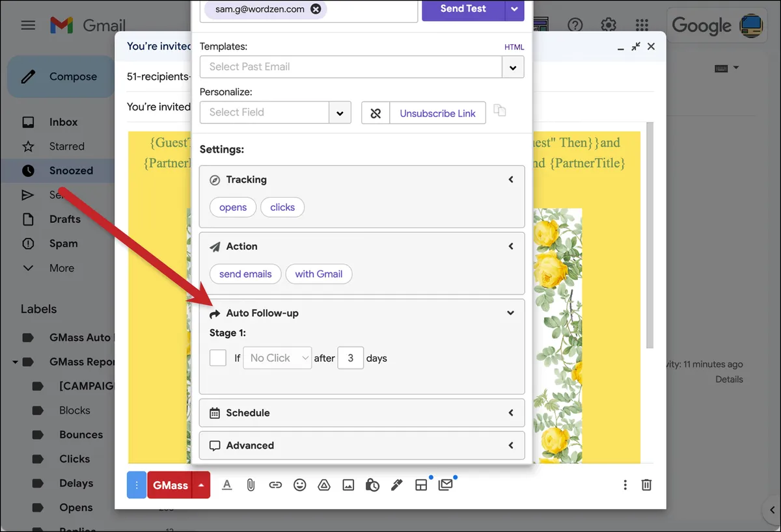Open the Clicks label
Screen dimensions: 781x532
(x=74, y=459)
